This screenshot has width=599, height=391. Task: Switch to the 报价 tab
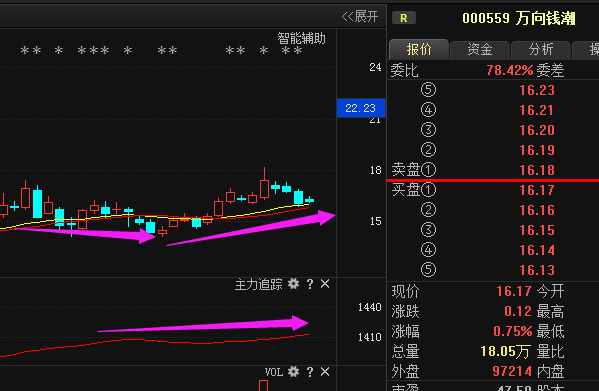coord(419,49)
